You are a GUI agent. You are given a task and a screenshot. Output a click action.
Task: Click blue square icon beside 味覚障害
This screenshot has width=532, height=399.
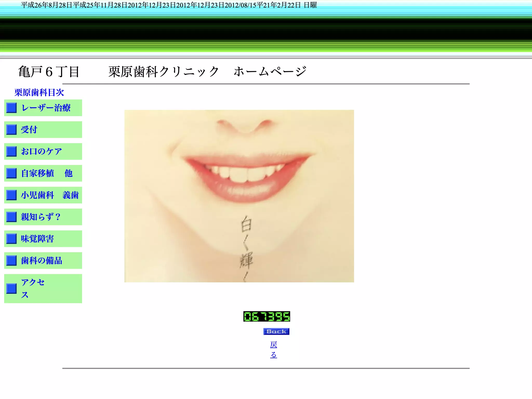[x=11, y=239]
